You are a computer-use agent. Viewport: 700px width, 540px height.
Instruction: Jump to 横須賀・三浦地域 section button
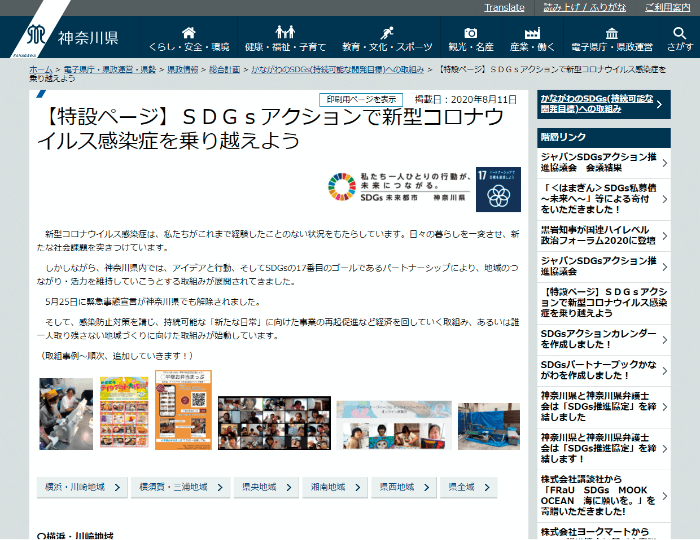pos(181,487)
